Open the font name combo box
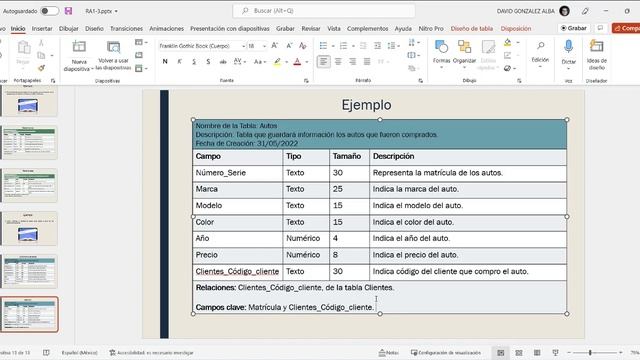Image resolution: width=640 pixels, height=360 pixels. tap(202, 46)
